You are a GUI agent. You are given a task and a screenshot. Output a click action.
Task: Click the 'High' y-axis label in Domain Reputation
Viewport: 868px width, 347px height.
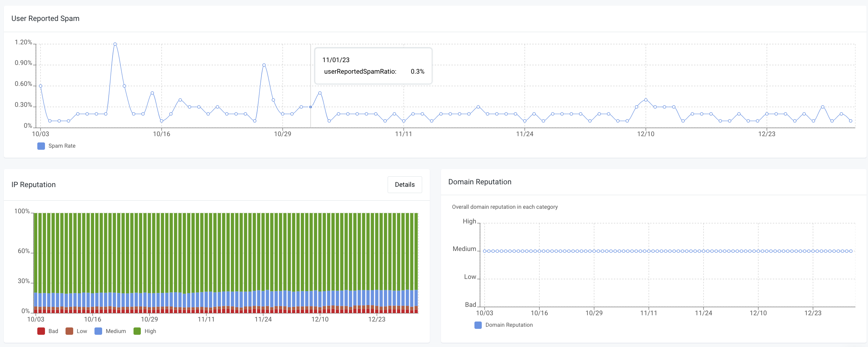(x=469, y=221)
